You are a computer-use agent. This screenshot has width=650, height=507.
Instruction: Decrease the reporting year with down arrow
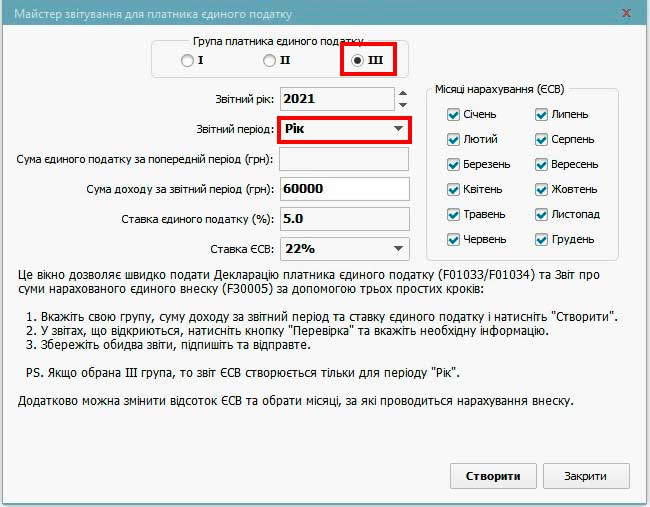click(x=402, y=105)
